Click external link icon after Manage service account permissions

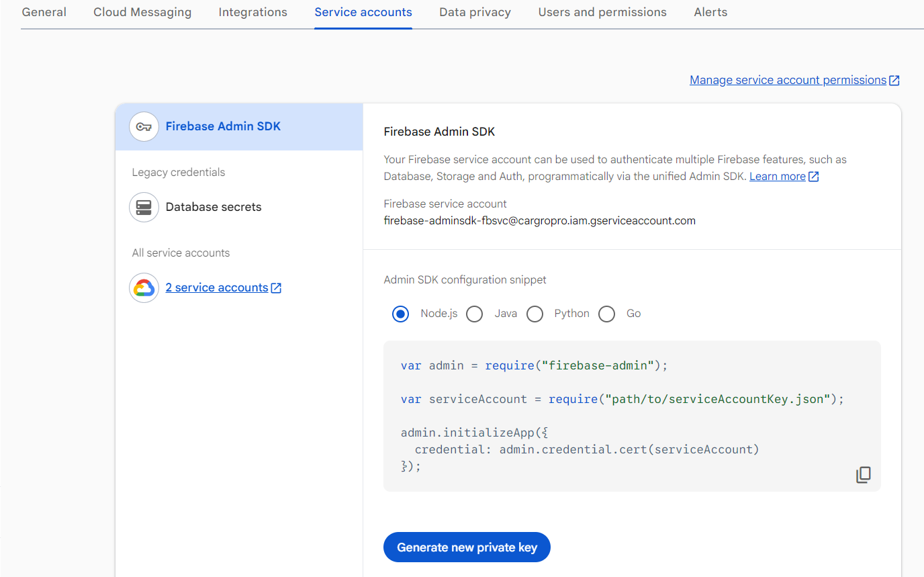point(894,80)
